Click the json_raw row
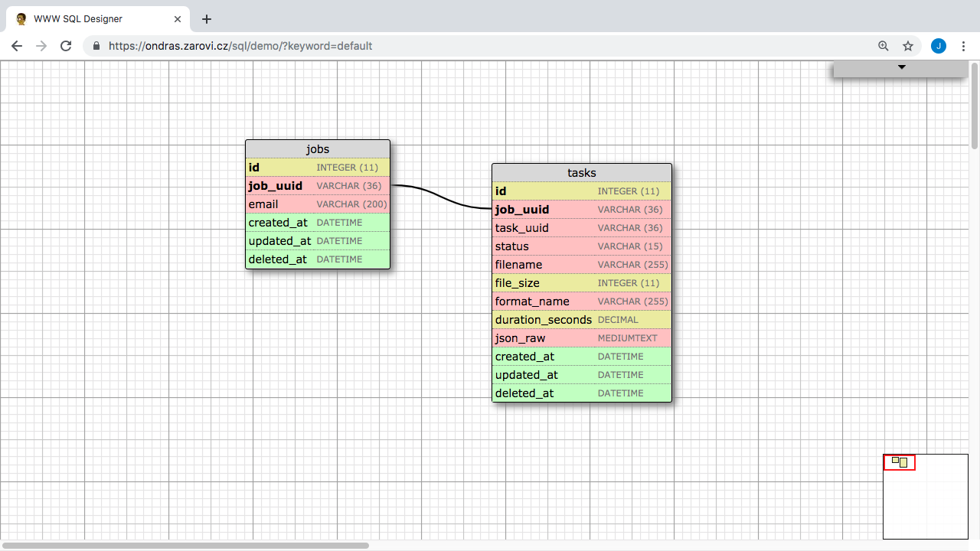Viewport: 980px width, 551px height. pyautogui.click(x=582, y=337)
